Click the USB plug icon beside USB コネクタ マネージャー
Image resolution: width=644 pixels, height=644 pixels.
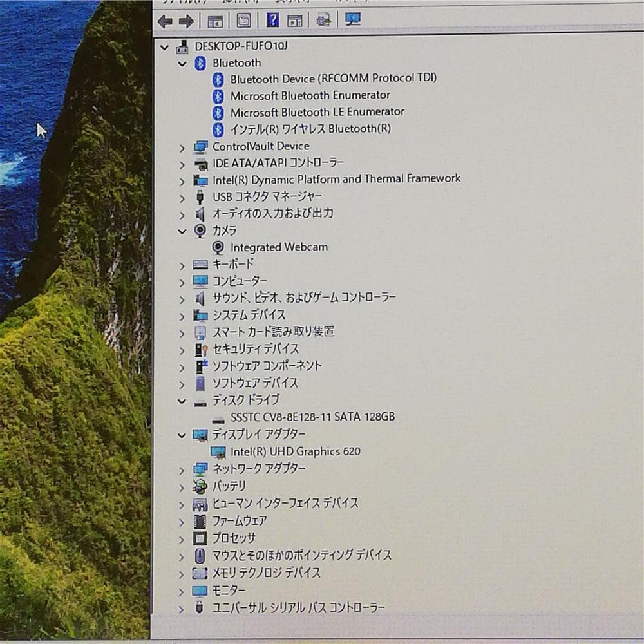click(200, 197)
